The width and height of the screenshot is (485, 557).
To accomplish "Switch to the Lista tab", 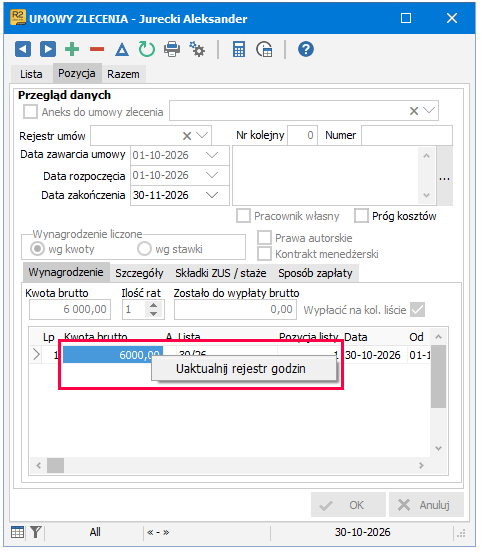I will tap(31, 74).
